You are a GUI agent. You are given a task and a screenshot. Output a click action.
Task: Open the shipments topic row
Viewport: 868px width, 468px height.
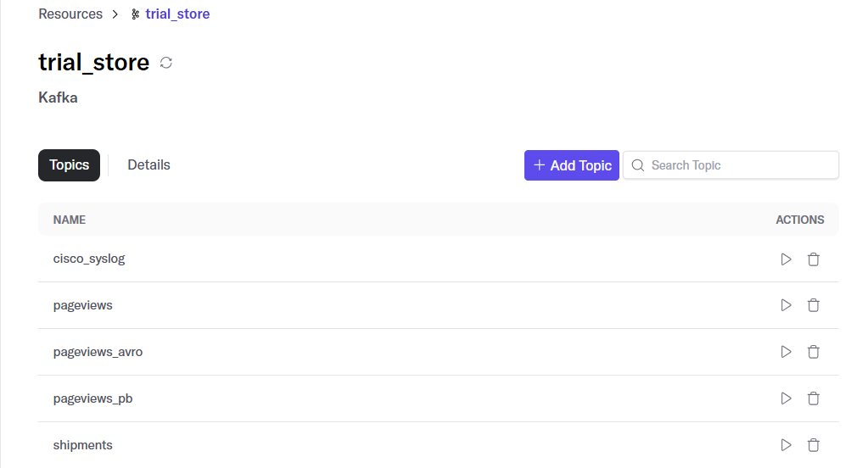pyautogui.click(x=439, y=445)
